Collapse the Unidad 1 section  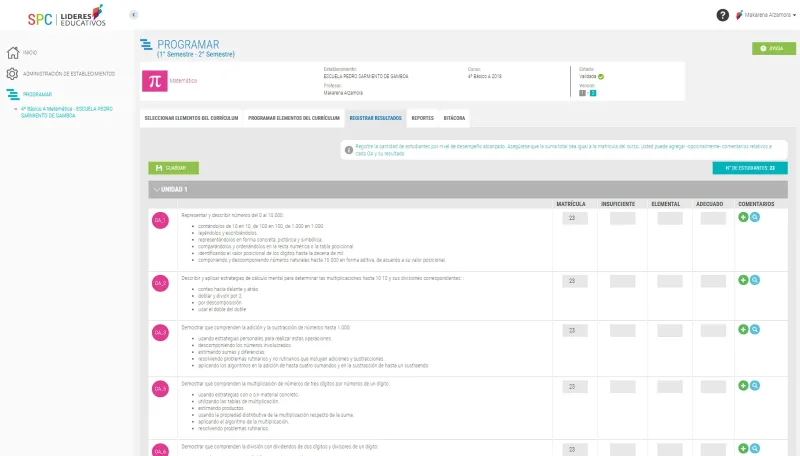[x=156, y=190]
